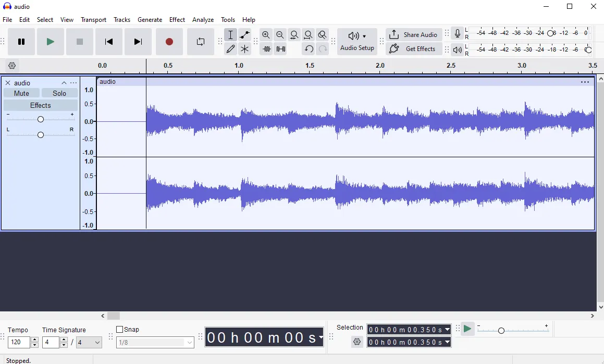Choose the Draw tool

click(x=230, y=49)
